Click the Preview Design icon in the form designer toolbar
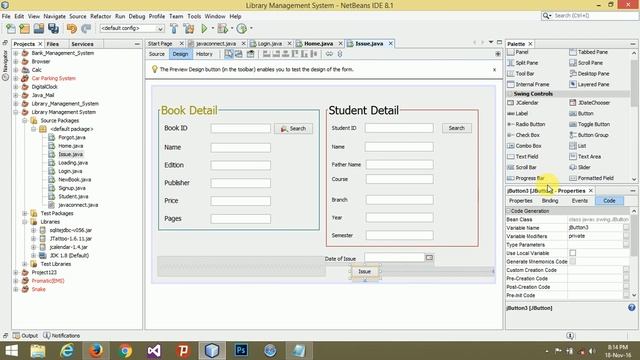 point(250,54)
